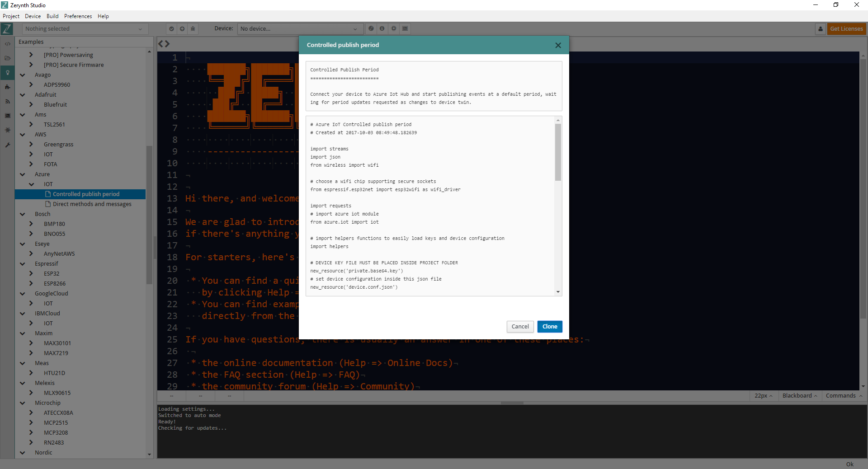Viewport: 868px width, 469px height.
Task: Click the GoogleCloud tree item
Action: pos(51,294)
